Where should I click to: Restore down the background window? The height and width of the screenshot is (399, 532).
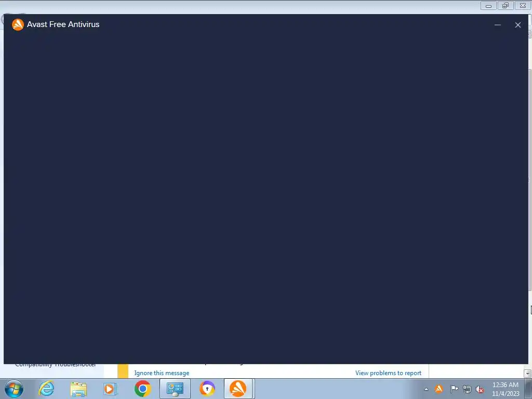[x=506, y=5]
